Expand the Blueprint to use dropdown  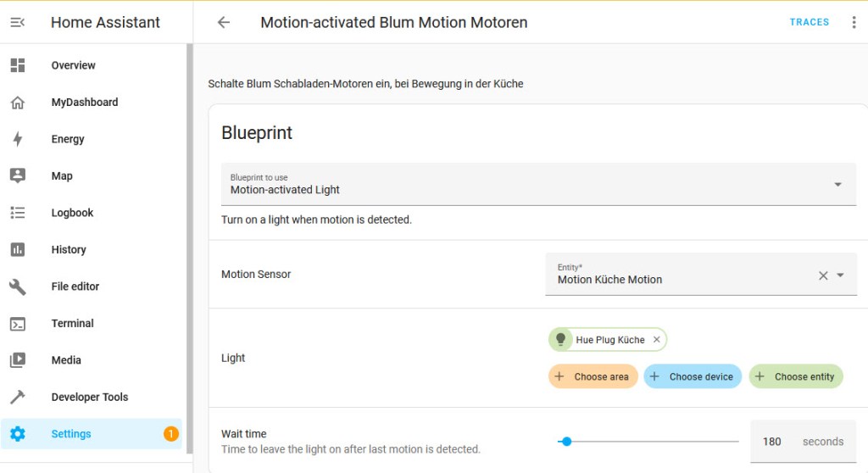point(837,185)
